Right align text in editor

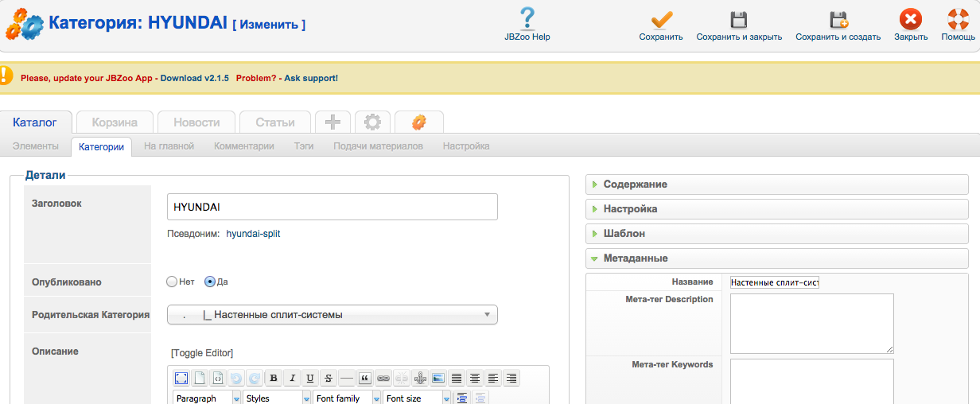[511, 379]
